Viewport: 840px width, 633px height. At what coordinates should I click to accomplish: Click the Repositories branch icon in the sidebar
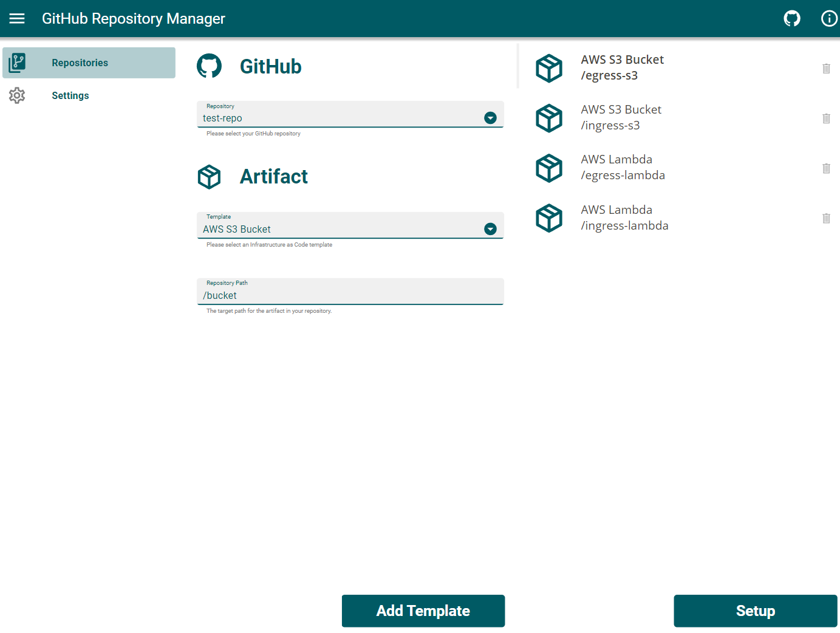tap(17, 63)
